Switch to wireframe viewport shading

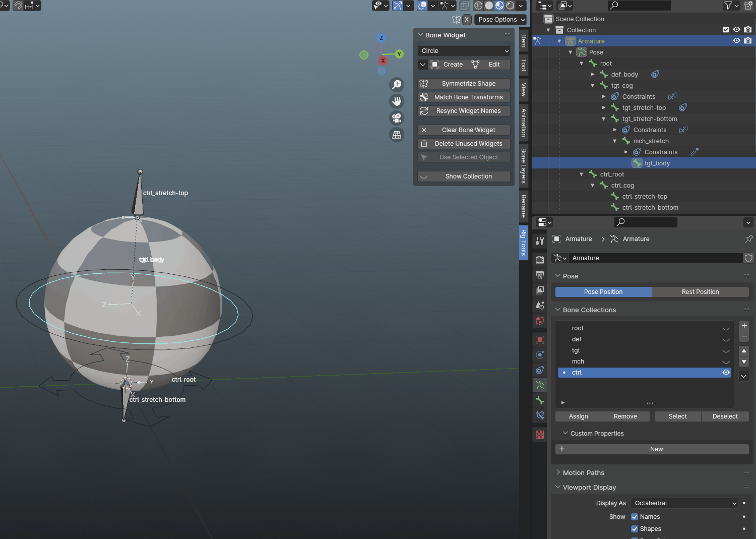coord(478,6)
